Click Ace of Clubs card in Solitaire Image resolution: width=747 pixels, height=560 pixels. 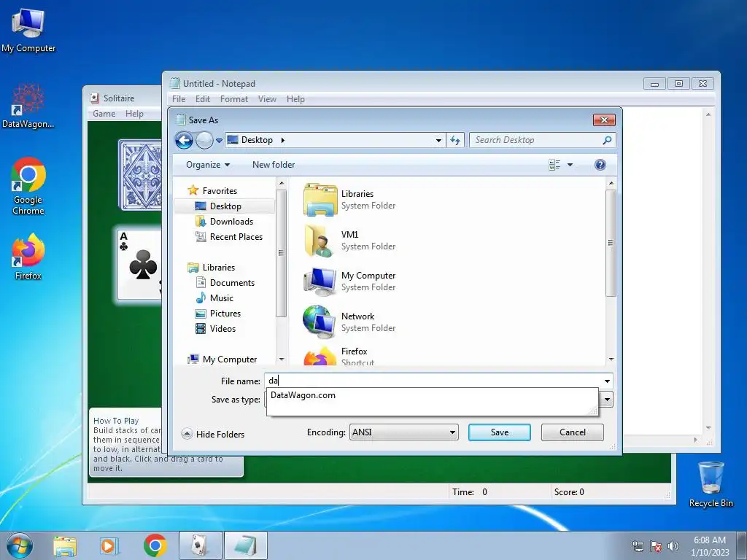139,264
